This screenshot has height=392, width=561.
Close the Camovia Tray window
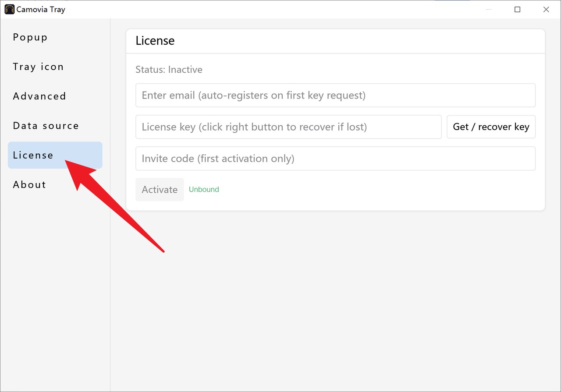click(546, 9)
